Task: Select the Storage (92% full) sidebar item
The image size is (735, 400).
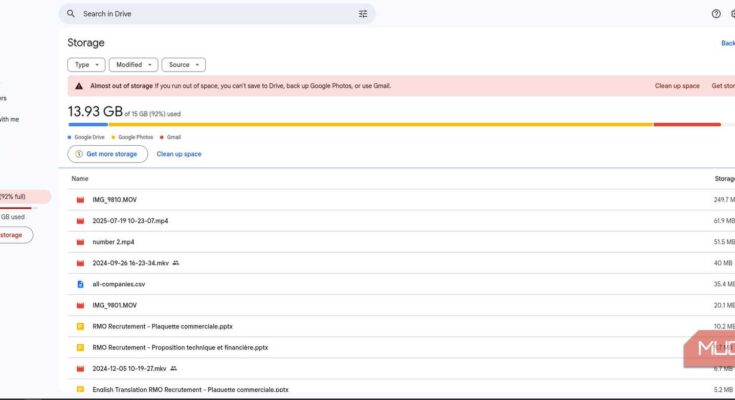Action: tap(23, 196)
